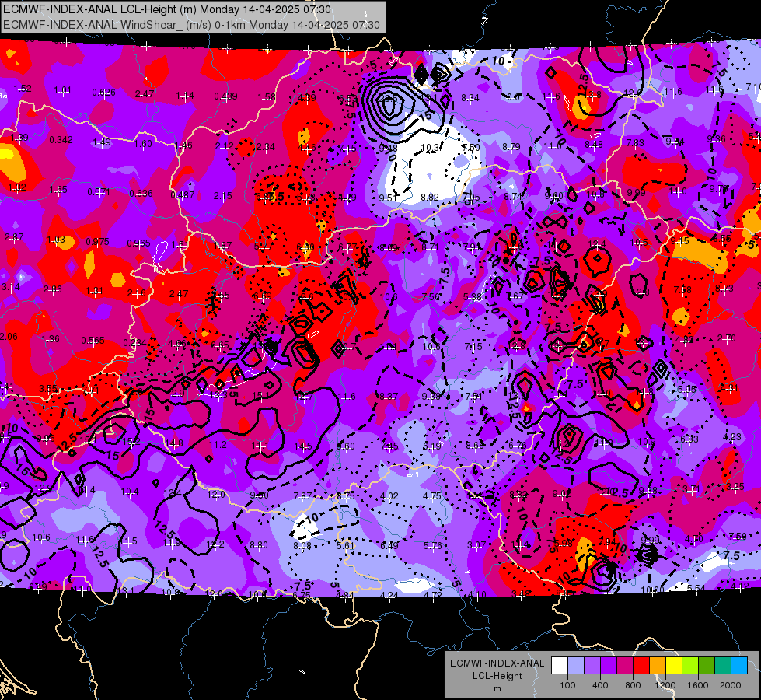Click the map grid value 0.439
Image resolution: width=761 pixels, height=700 pixels.
click(x=225, y=96)
